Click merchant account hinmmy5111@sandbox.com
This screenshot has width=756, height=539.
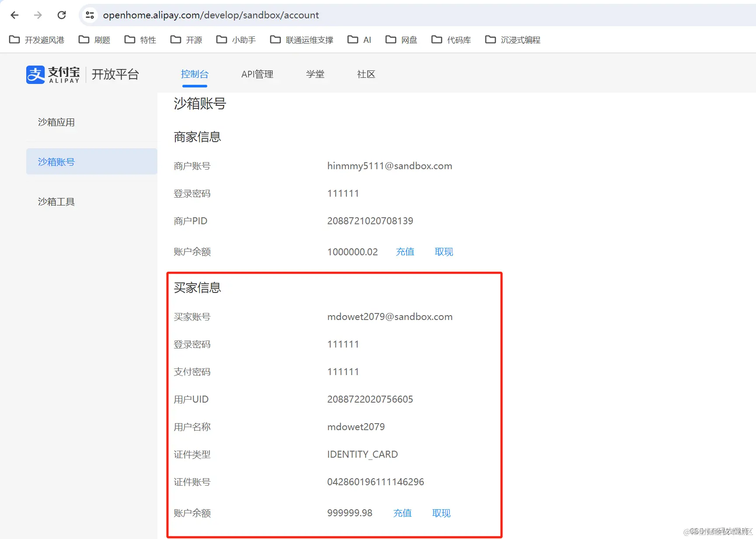[390, 166]
